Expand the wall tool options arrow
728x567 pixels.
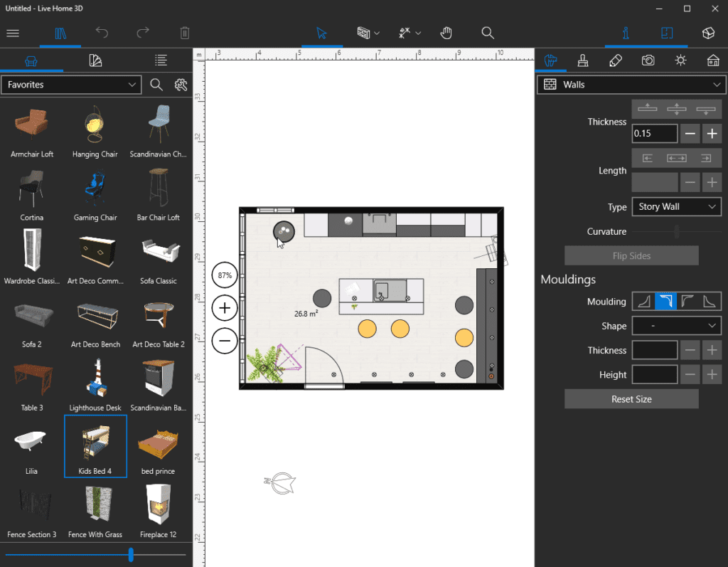377,33
